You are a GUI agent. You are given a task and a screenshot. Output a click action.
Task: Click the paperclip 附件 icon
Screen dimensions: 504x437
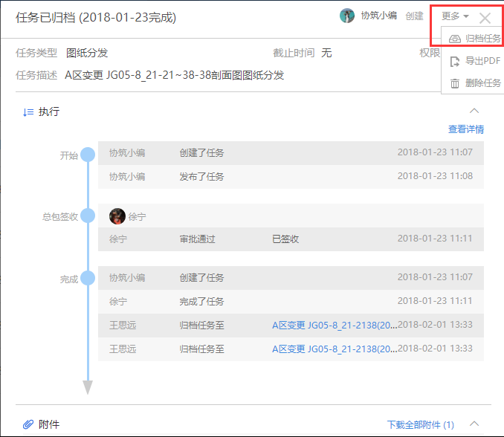[28, 424]
